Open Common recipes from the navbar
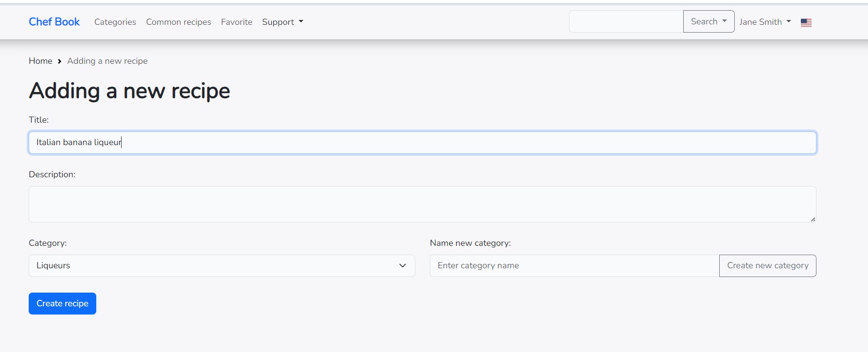Viewport: 868px width, 352px height. (x=178, y=22)
